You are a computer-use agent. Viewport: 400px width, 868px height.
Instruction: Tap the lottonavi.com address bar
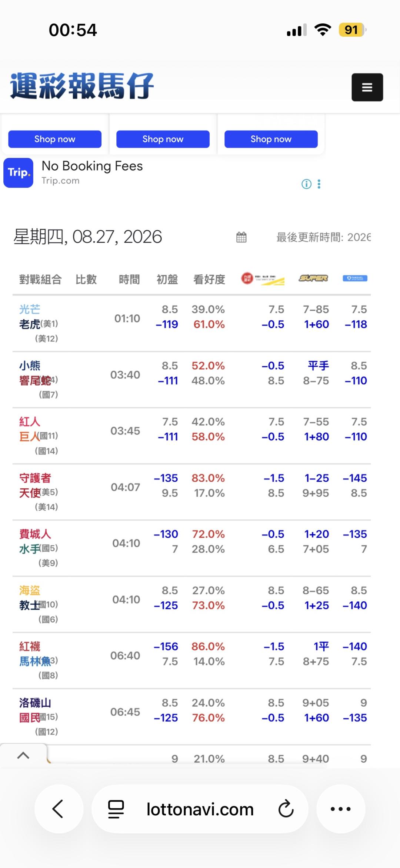coord(200,809)
